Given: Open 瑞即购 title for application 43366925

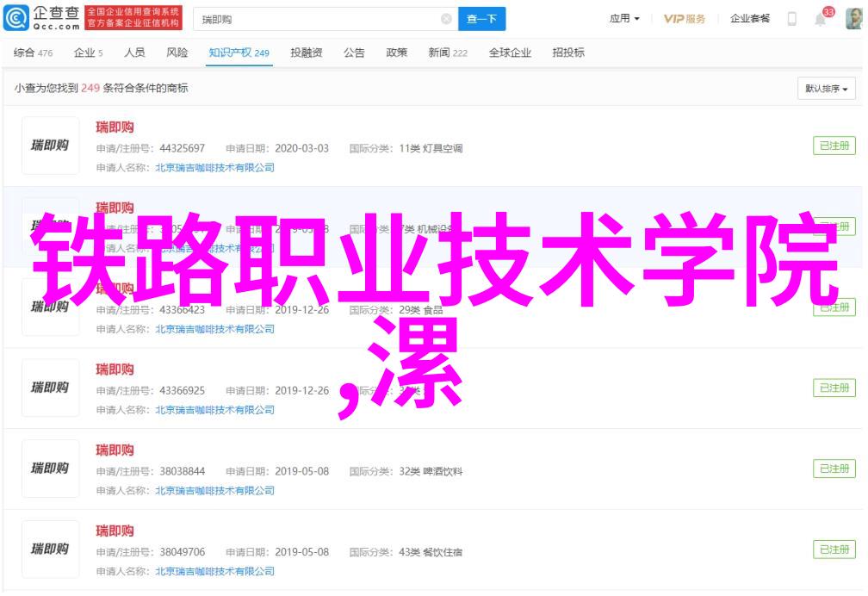Looking at the screenshot, I should [115, 369].
